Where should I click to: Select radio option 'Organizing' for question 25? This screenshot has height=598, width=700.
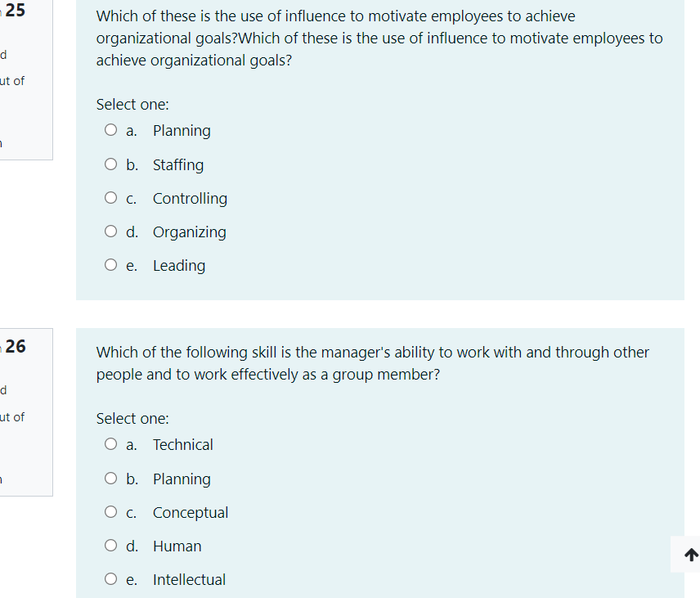[110, 231]
